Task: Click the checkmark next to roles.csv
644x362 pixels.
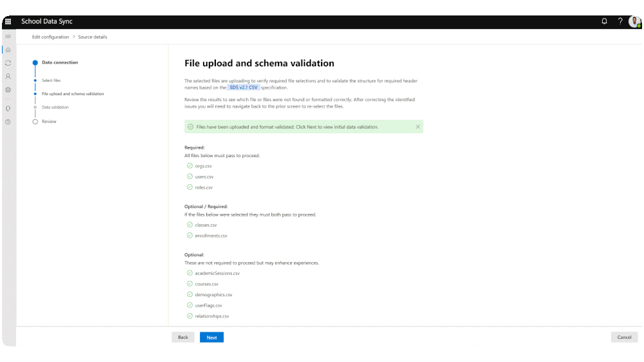Action: (190, 187)
